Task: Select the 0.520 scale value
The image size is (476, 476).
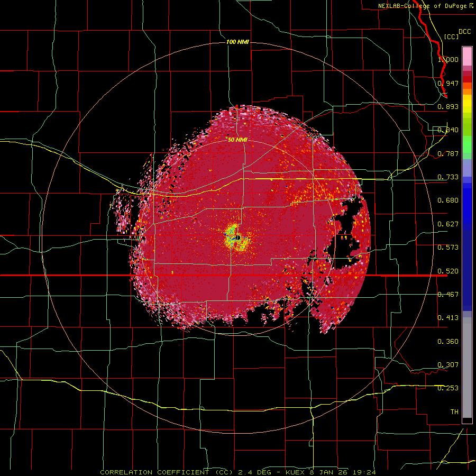Action: (x=448, y=271)
